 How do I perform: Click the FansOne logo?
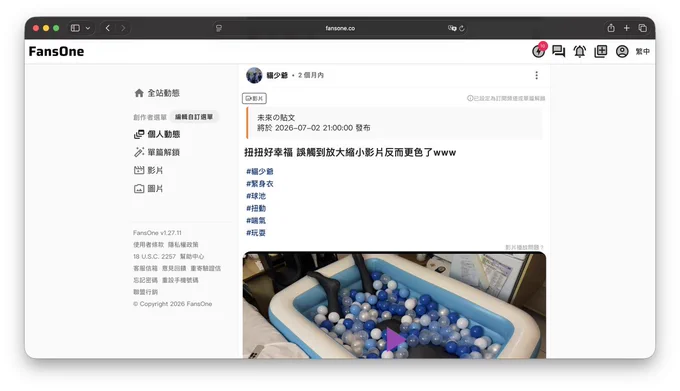click(56, 52)
